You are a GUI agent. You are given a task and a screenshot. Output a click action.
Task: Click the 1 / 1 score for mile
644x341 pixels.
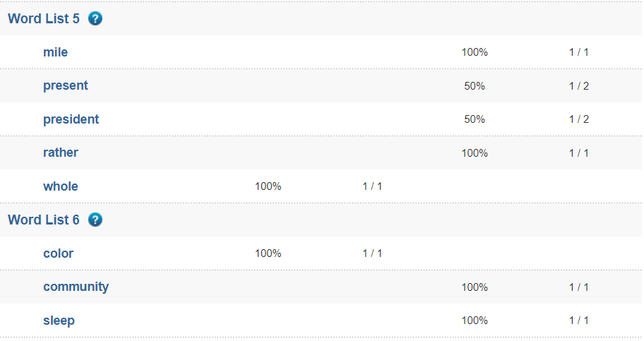pos(579,52)
